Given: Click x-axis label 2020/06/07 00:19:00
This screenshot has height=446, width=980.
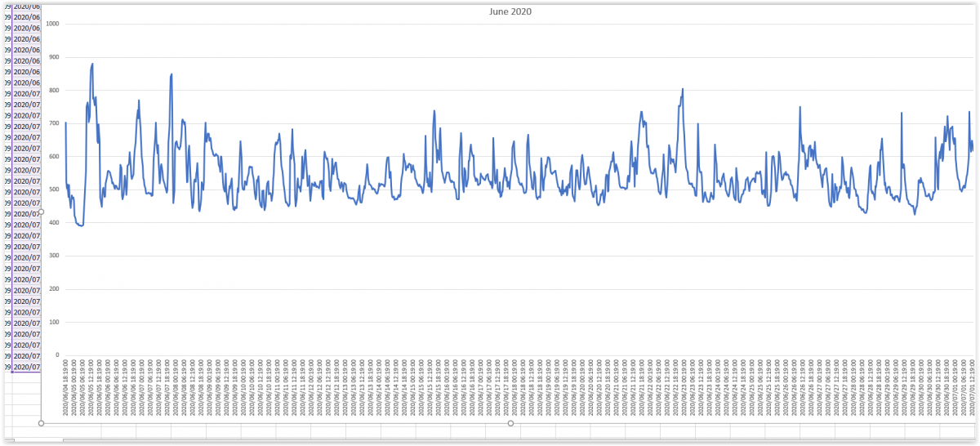Looking at the screenshot, I should (141, 388).
